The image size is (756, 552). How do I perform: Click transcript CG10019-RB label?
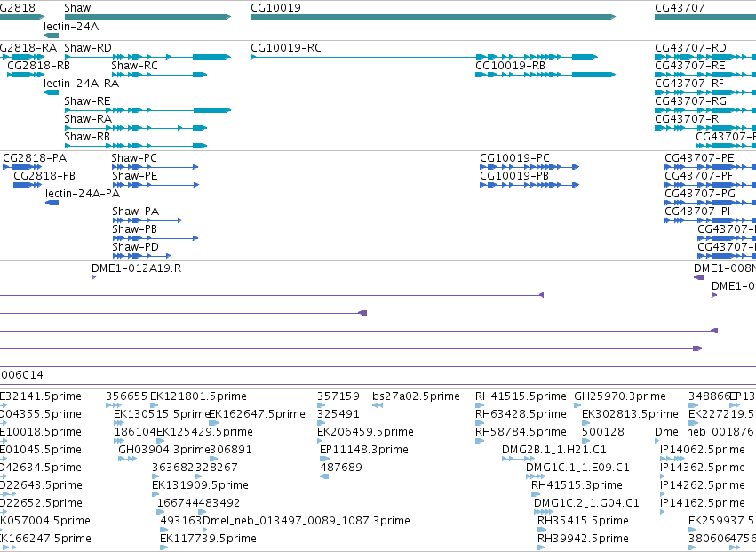(510, 66)
